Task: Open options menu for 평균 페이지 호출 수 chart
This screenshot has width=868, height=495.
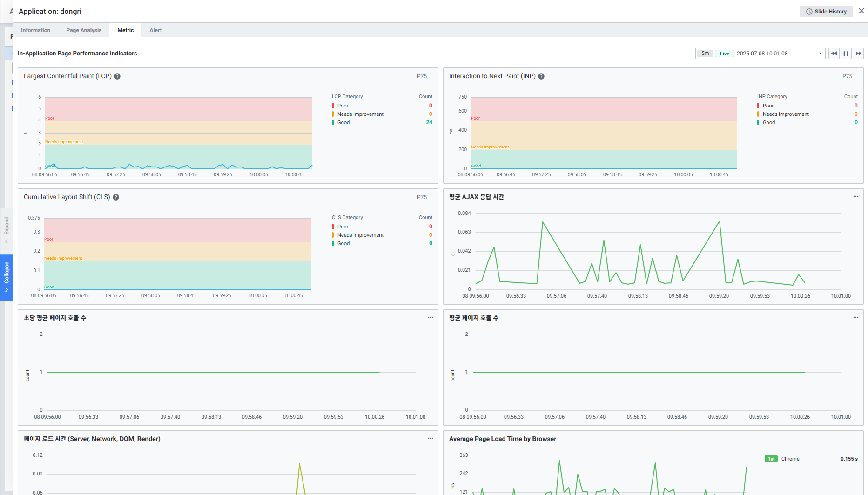Action: tap(855, 318)
